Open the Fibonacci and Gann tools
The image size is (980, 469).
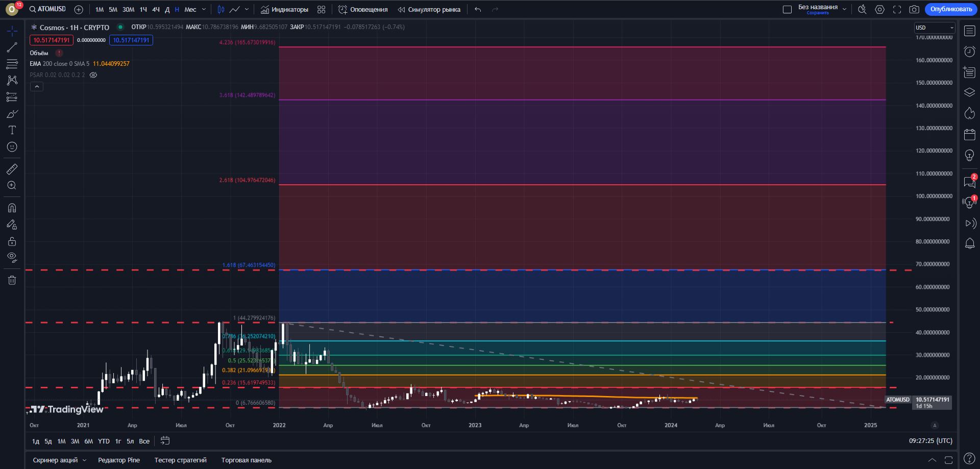click(12, 64)
